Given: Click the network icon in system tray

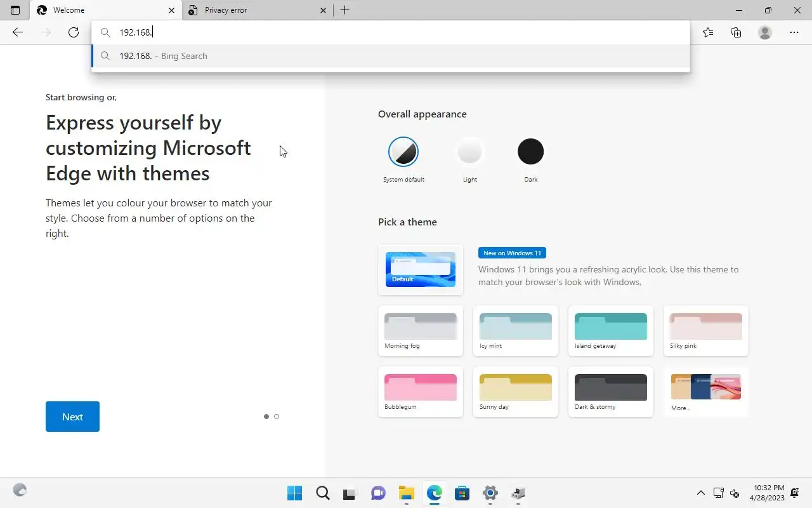Looking at the screenshot, I should coord(719,493).
